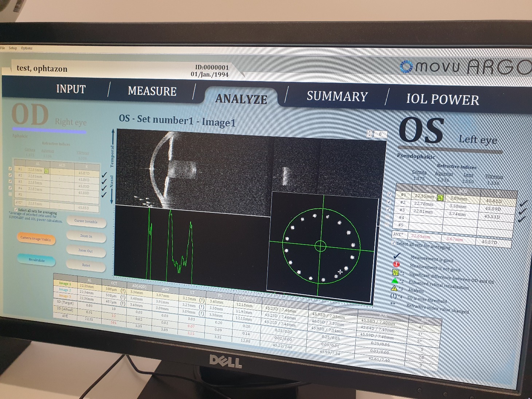
Task: Switch to the MEASURE tab
Action: click(152, 91)
